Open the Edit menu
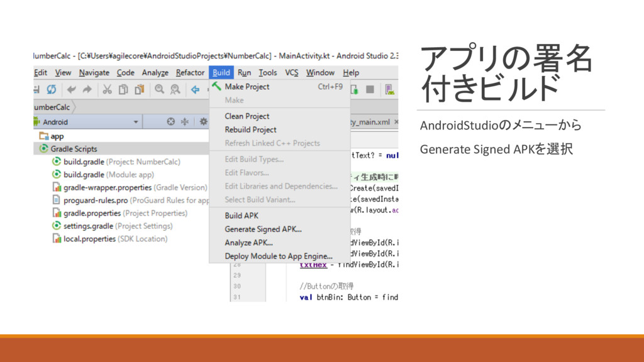Image resolution: width=644 pixels, height=362 pixels. (40, 73)
